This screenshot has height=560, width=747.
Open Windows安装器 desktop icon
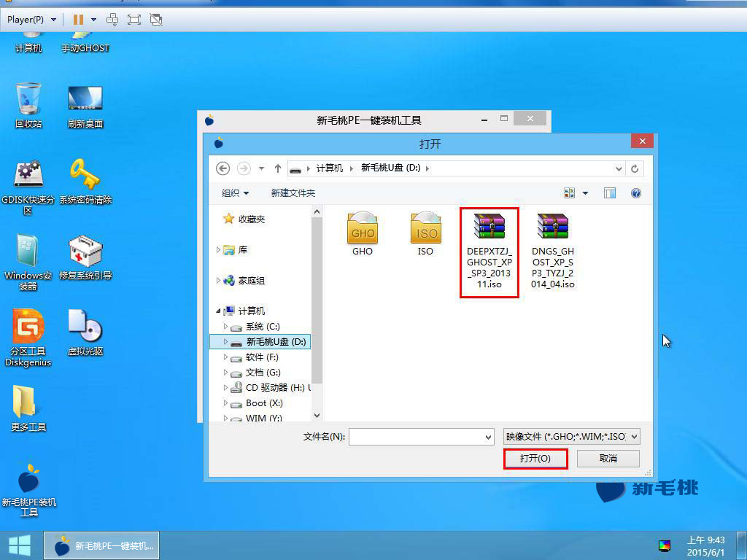point(28,262)
